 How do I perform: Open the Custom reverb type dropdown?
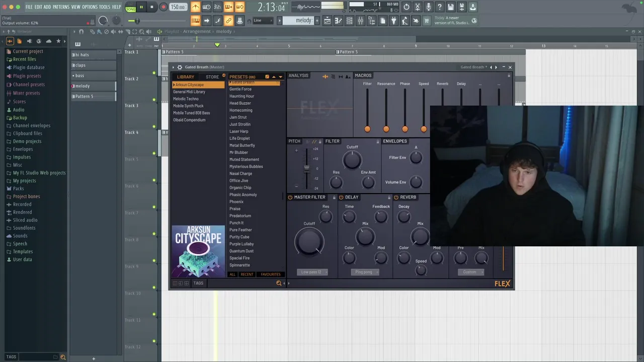pyautogui.click(x=471, y=272)
